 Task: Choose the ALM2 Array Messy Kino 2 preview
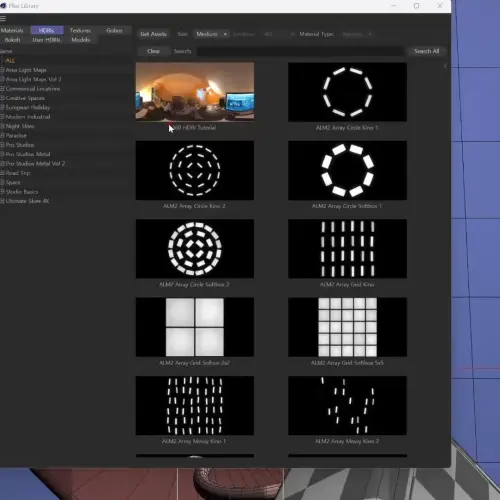[x=347, y=405]
